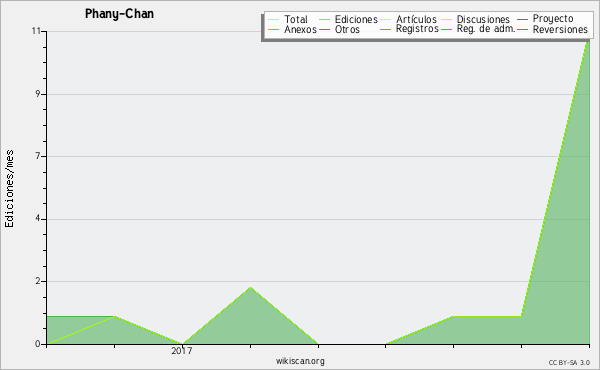Click the CC BY-SA 3.0 license text
Image resolution: width=600 pixels, height=370 pixels.
pos(569,363)
